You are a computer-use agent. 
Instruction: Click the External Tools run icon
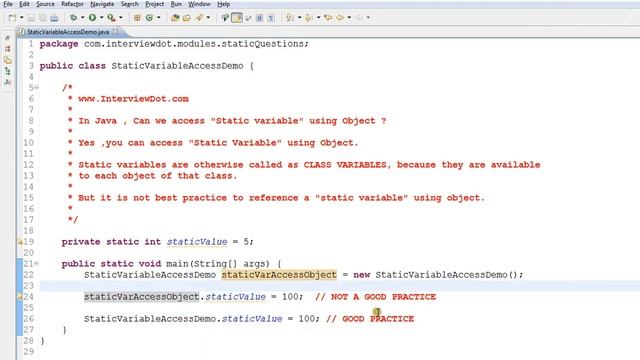pyautogui.click(x=111, y=18)
